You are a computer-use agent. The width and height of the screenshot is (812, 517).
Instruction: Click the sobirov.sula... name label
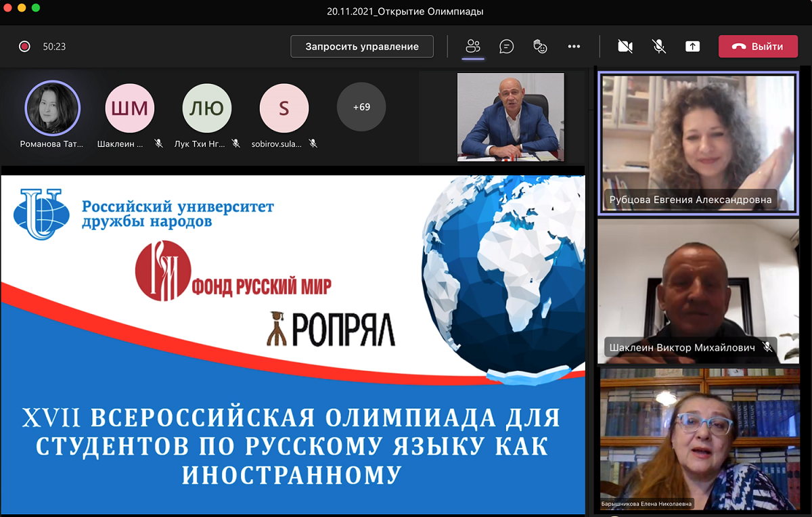coord(277,143)
